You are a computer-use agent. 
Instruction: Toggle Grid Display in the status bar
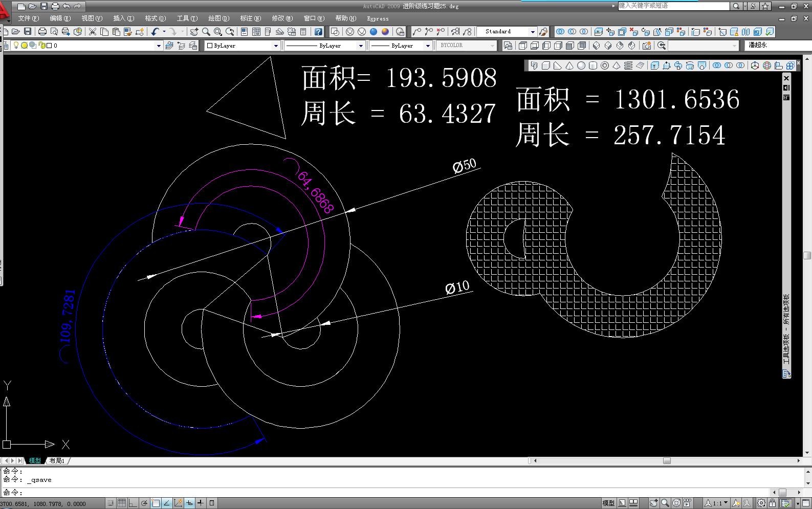pyautogui.click(x=122, y=503)
